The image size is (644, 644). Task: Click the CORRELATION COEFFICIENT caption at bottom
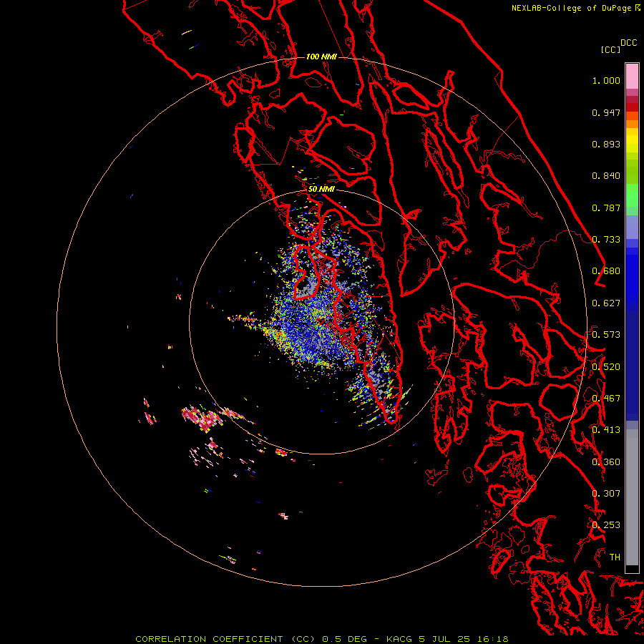tap(209, 639)
